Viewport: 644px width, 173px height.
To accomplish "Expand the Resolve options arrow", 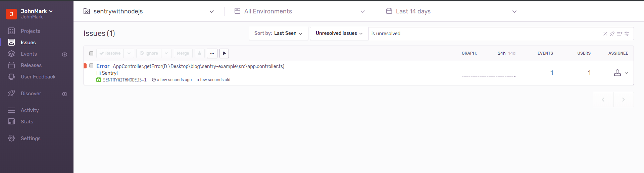I will (129, 53).
